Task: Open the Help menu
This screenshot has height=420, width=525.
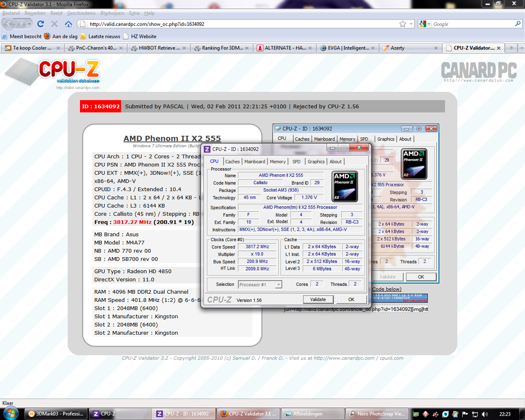Action: pos(149,13)
